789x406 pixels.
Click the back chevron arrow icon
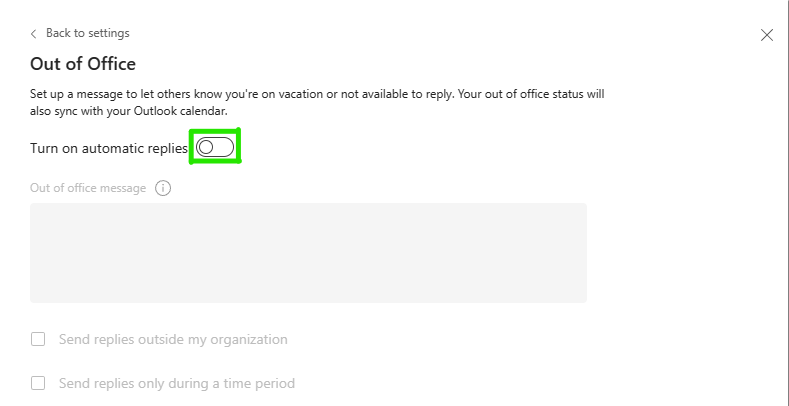tap(34, 34)
